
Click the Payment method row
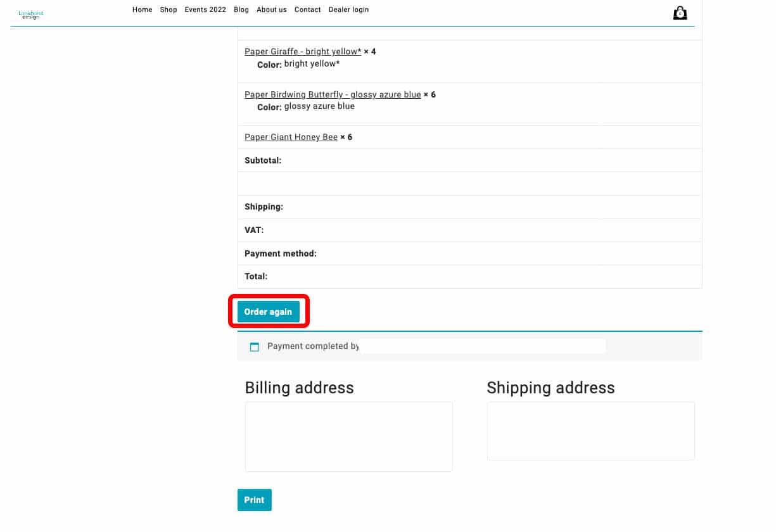(x=469, y=253)
